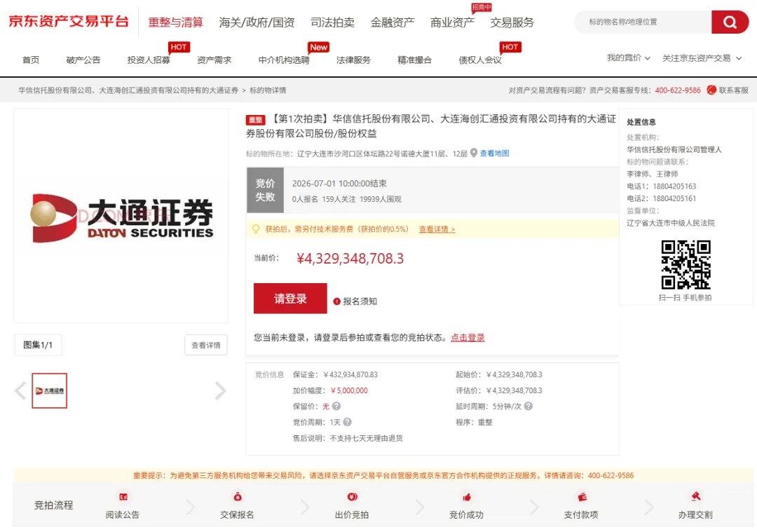Screen dimensions: 757x532
Task: Click the deposit amount ¥432,934,870.83
Action: [x=350, y=374]
